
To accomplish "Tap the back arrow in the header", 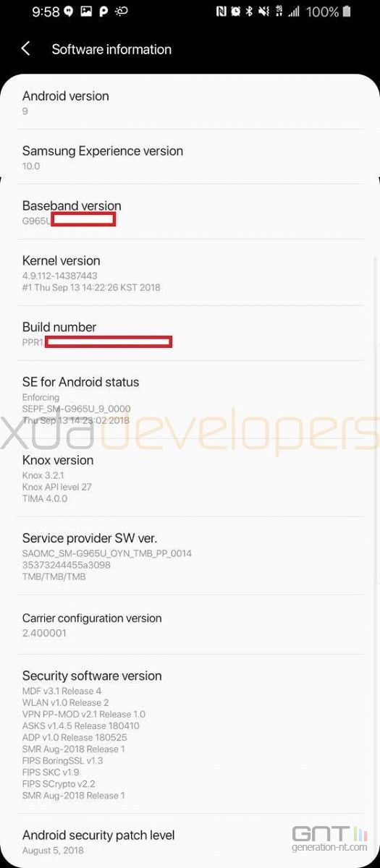I will tap(26, 48).
